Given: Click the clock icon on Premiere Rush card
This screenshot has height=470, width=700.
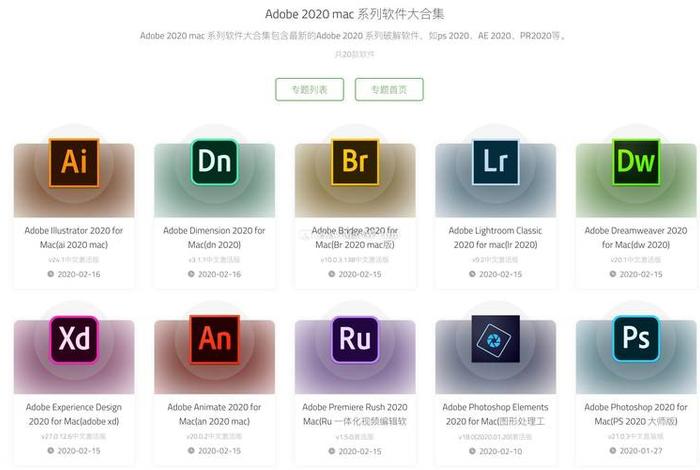Looking at the screenshot, I should pyautogui.click(x=332, y=451).
